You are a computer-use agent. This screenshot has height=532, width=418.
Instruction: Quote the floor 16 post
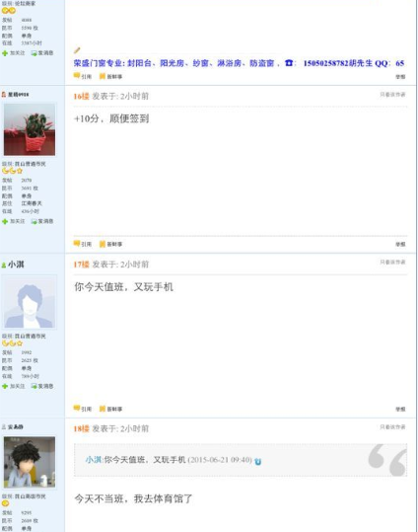point(83,244)
